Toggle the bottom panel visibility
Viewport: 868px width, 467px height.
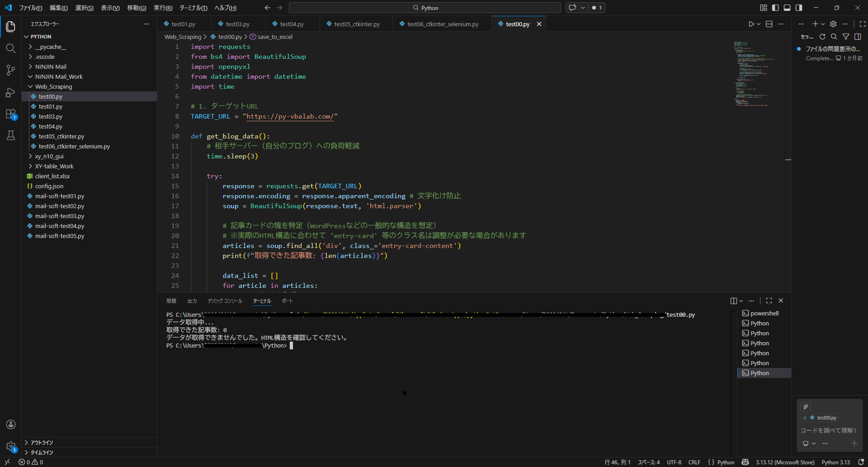click(x=787, y=8)
